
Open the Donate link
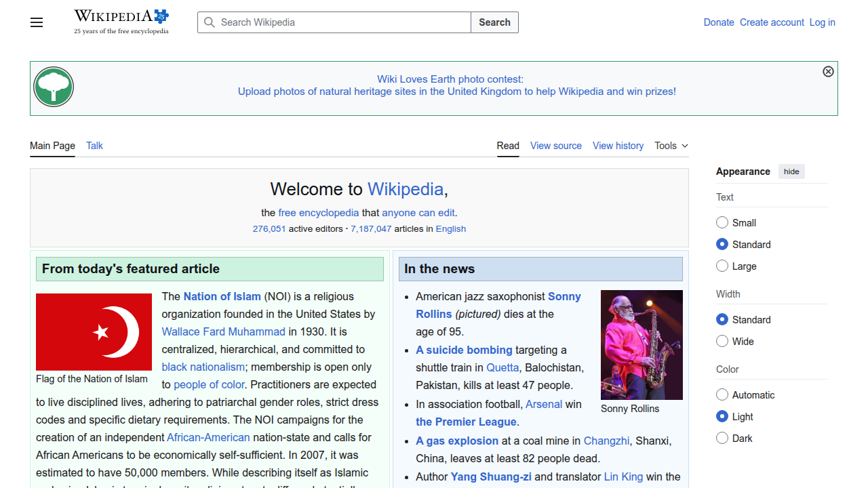point(719,22)
